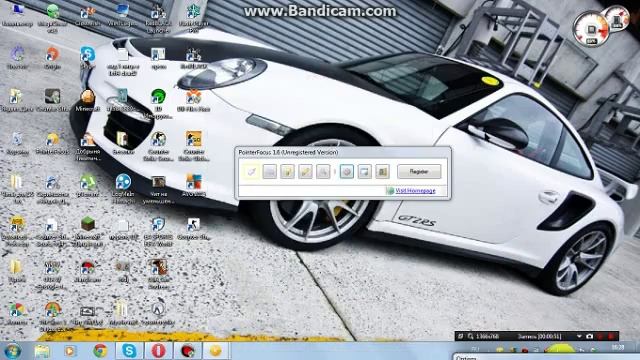Toggle the highlight cursor tool in PointerFocus
The width and height of the screenshot is (640, 360).
click(251, 172)
